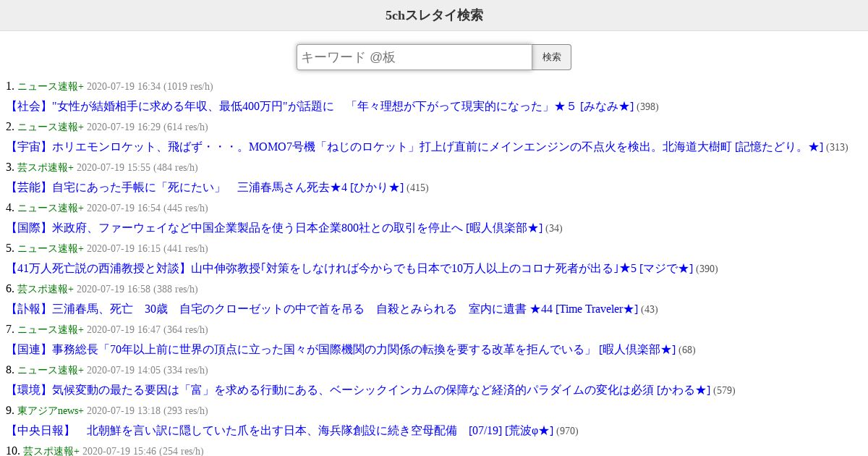Open the ニュース速報+ board link in row 2
This screenshot has height=456, width=868.
click(x=51, y=127)
